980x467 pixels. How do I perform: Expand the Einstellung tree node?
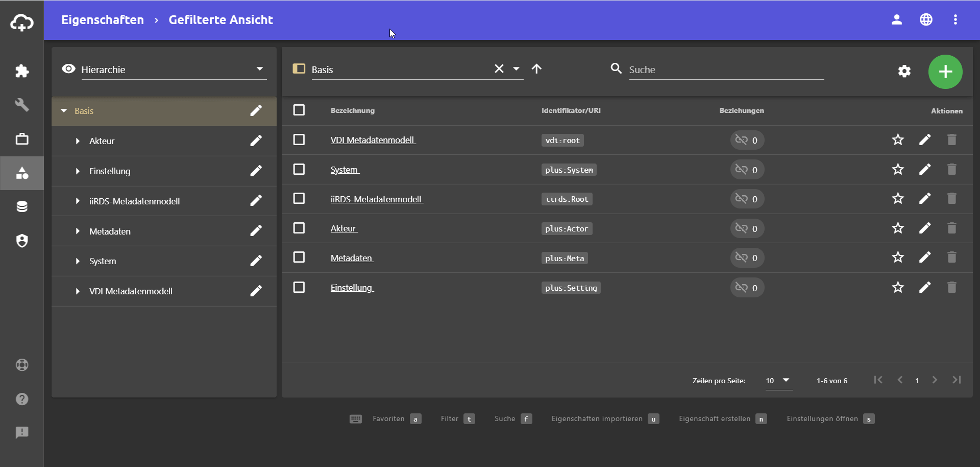(78, 171)
